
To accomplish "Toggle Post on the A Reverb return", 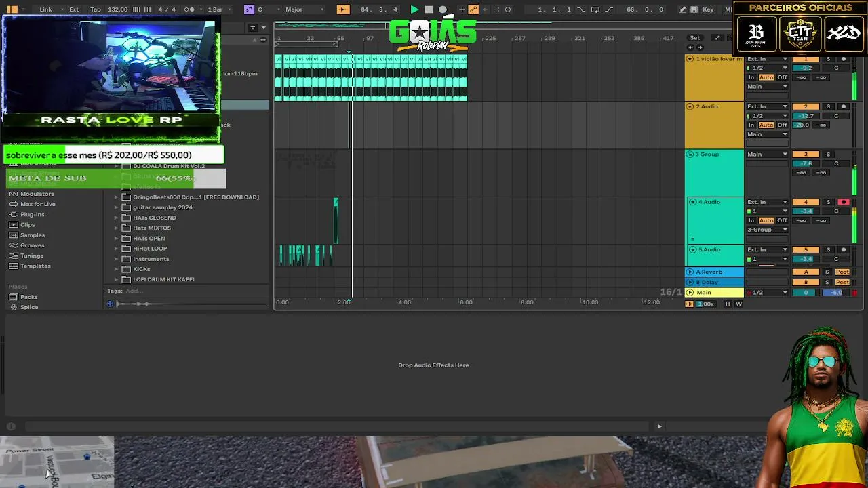I will (842, 272).
